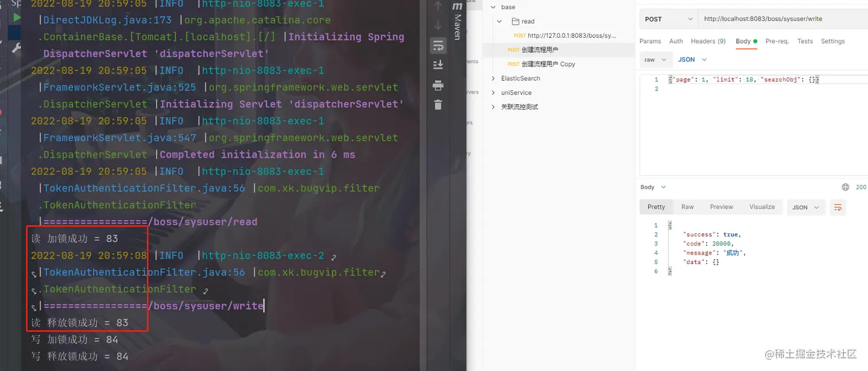868x371 pixels.
Task: Click the "success": true response line
Action: (x=712, y=235)
